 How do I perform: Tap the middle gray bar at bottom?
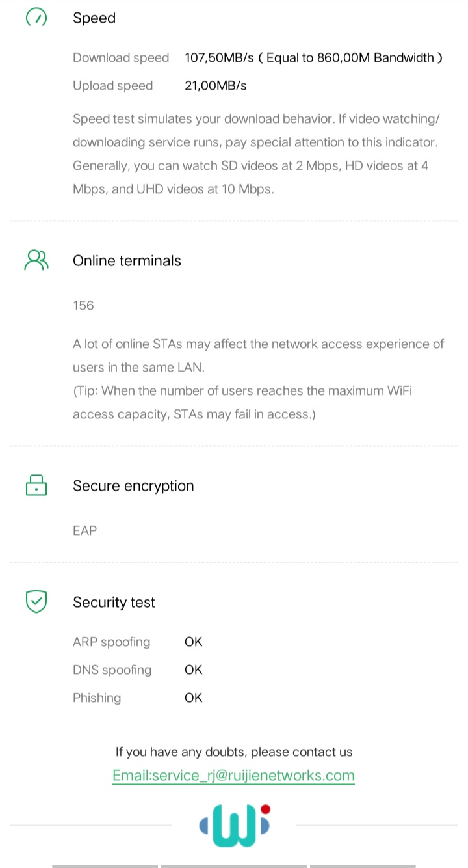(x=233, y=865)
